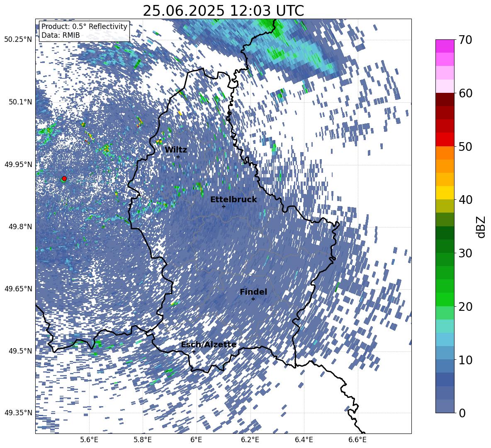This screenshot has height=448, width=491.
Task: Click the 40 dBZ colorbar tick label
Action: (x=465, y=200)
